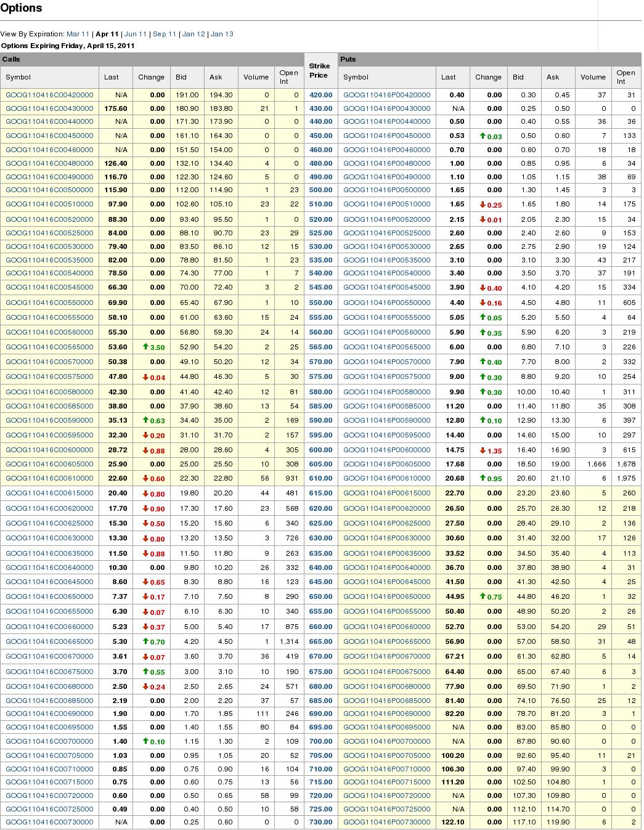Screen dimensions: 644x830
Task: Select call contract GOOG110416C00600000
Action: (x=49, y=450)
